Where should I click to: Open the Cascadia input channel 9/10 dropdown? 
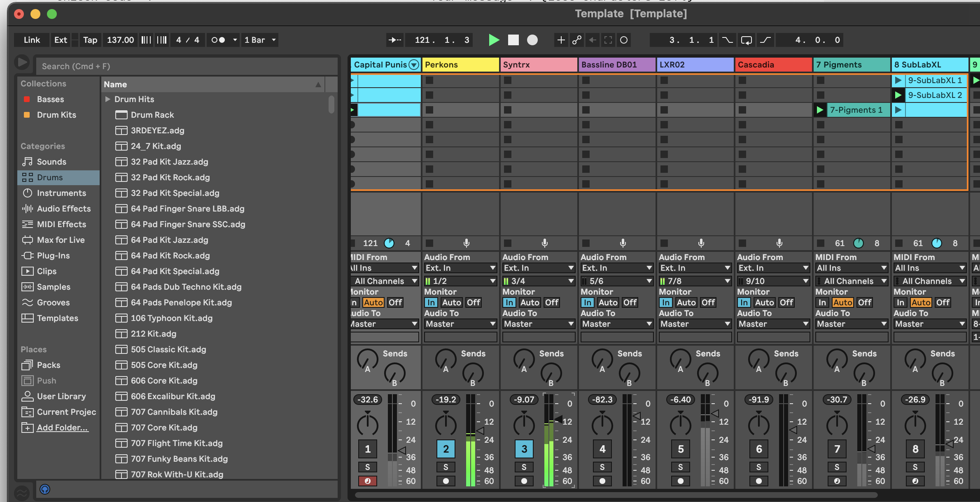pyautogui.click(x=773, y=281)
